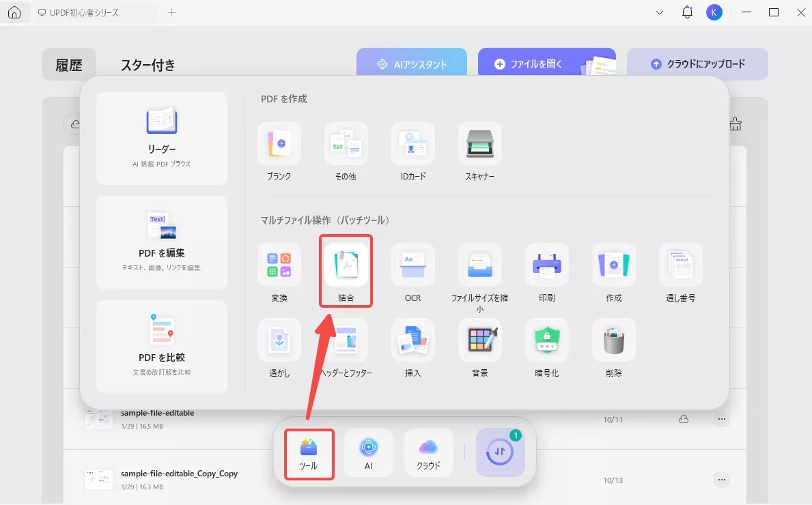
Task: Open the dropdown chevron in the title bar
Action: pos(658,12)
